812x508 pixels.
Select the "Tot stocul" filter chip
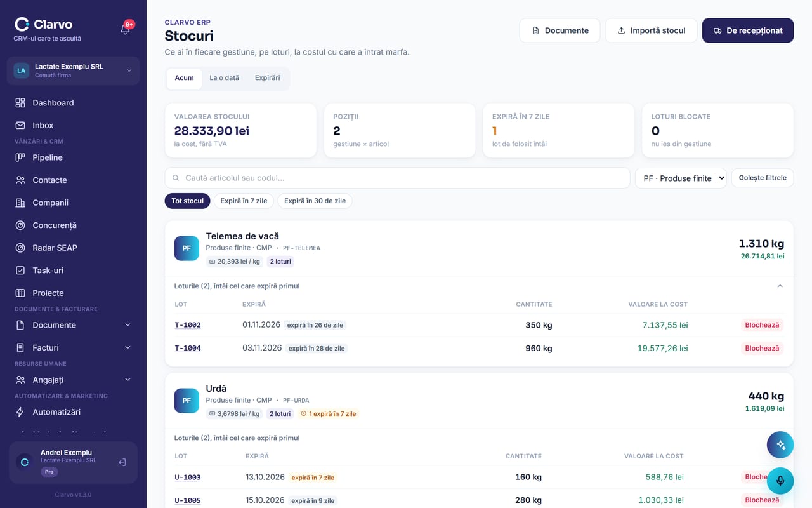pos(188,201)
